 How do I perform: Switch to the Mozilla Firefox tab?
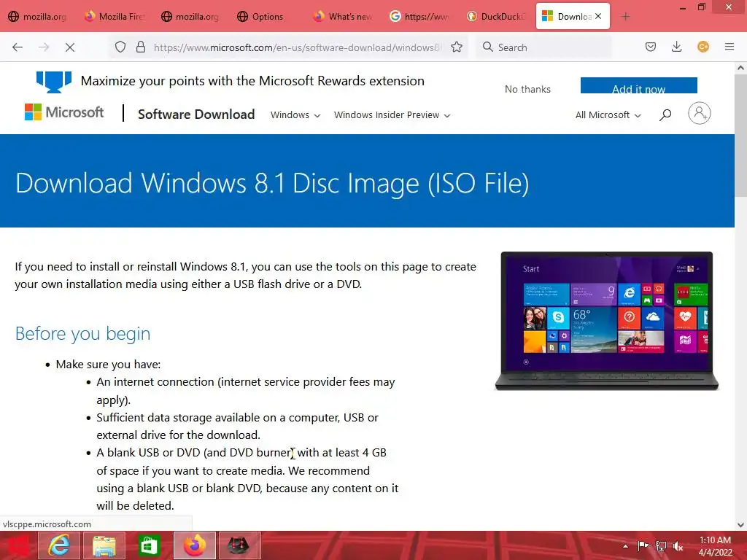[115, 17]
